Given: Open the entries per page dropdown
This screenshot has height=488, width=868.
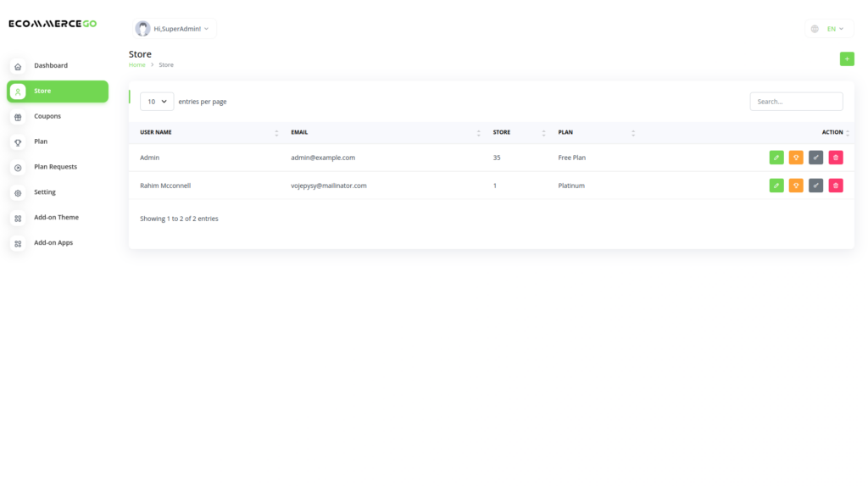Looking at the screenshot, I should click(x=156, y=101).
